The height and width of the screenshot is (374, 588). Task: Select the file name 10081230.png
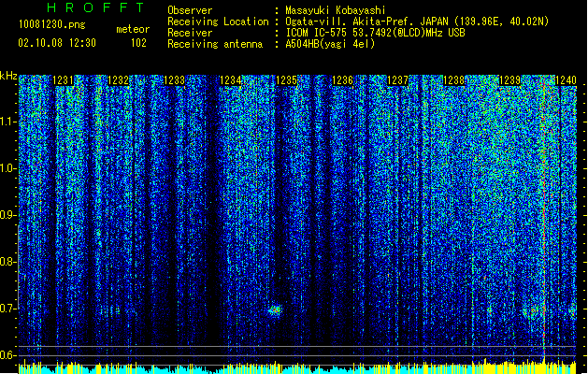pyautogui.click(x=52, y=24)
